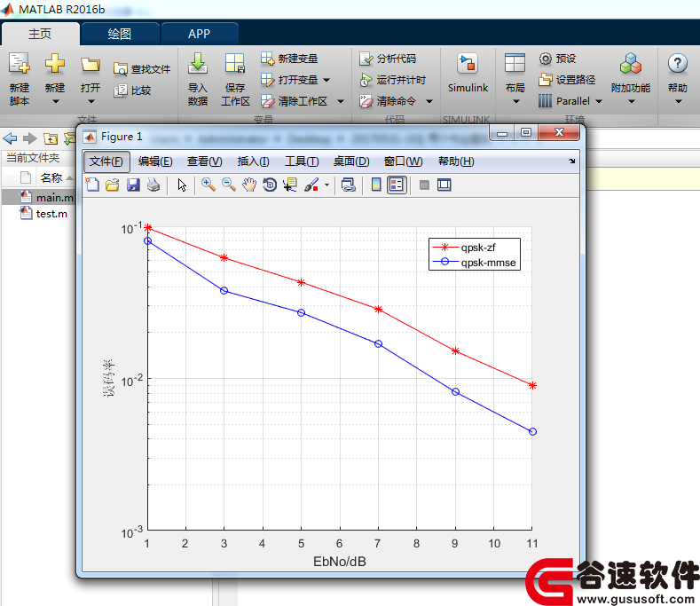Click the Save Workspace (保存工作区) icon
This screenshot has height=606, width=700.
click(x=235, y=63)
